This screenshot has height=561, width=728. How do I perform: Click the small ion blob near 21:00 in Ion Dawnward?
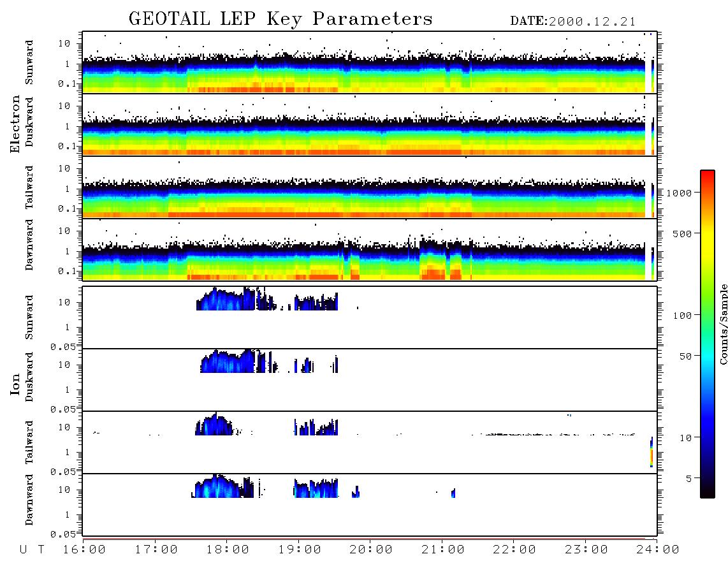coord(453,493)
